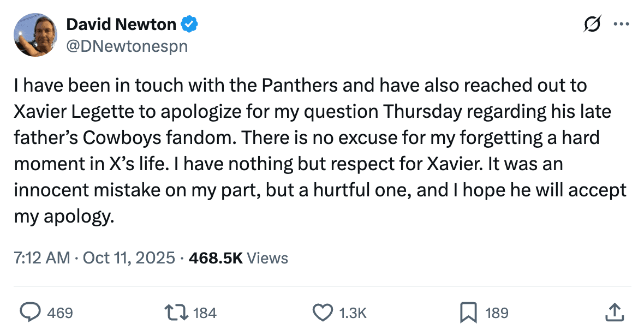
Task: Click the repost arrows icon
Action: coord(177,313)
